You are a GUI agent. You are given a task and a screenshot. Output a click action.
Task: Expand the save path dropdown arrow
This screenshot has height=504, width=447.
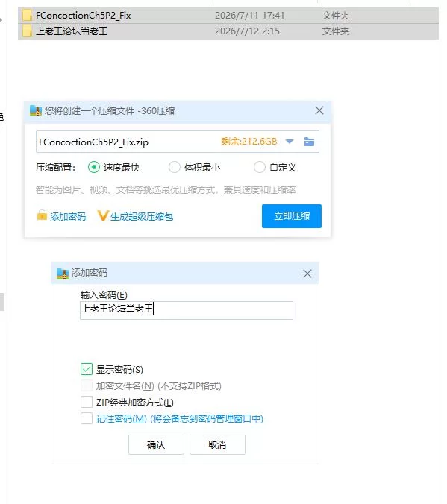tap(290, 142)
